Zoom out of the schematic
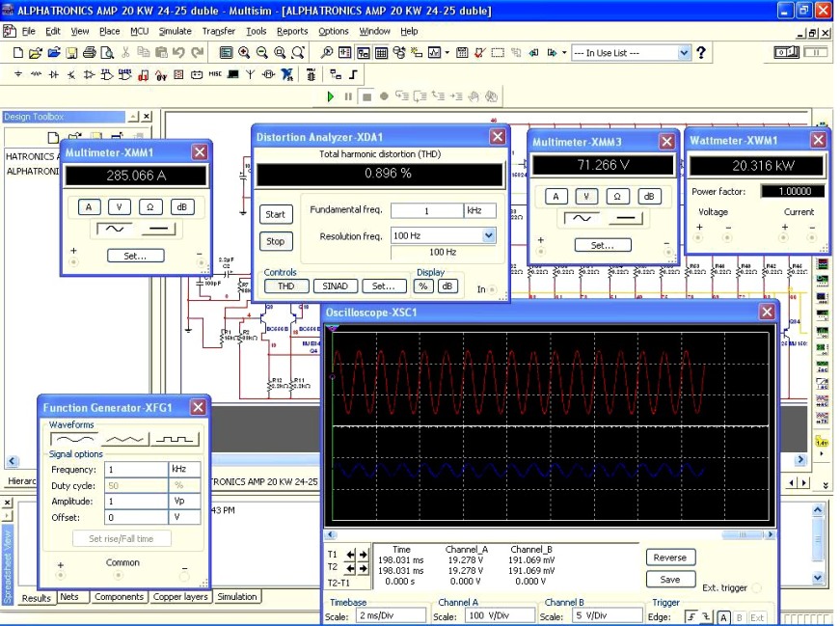840x626 pixels. pyautogui.click(x=262, y=52)
